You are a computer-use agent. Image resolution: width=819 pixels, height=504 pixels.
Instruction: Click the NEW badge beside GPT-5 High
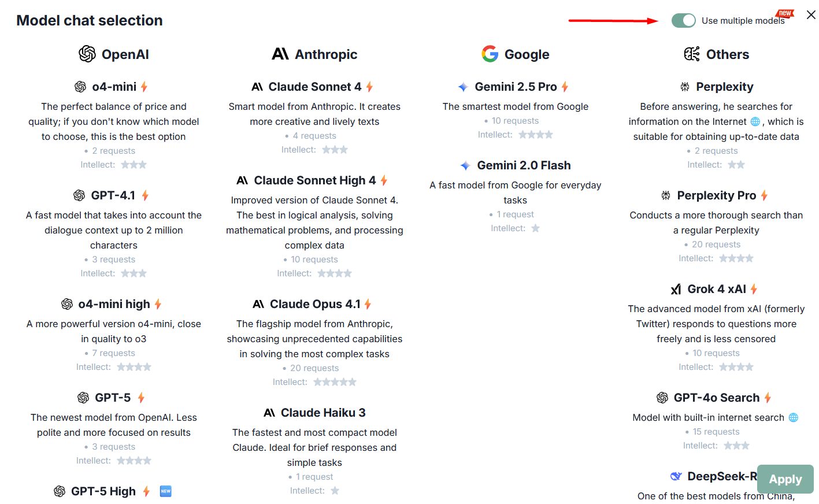[166, 491]
